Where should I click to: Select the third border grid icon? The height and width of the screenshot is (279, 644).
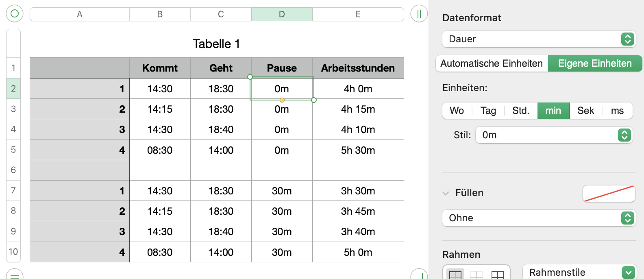tap(497, 275)
